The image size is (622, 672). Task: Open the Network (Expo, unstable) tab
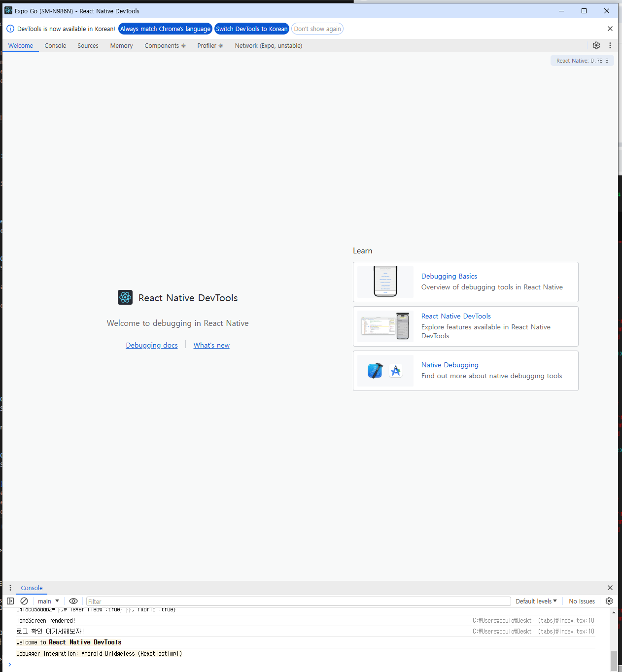point(269,45)
